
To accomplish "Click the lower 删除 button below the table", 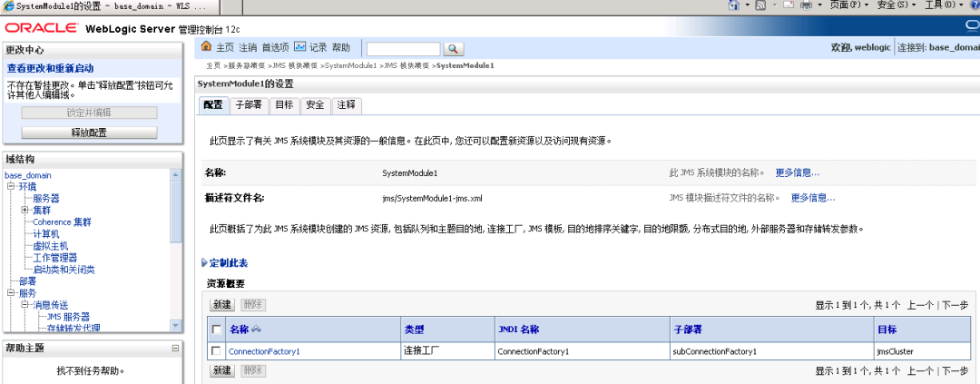I will (253, 370).
